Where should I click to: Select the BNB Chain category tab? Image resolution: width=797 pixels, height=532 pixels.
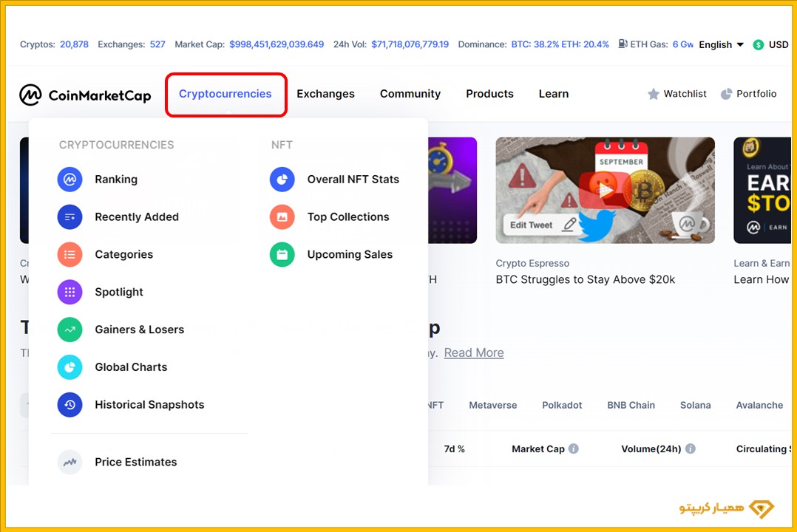pos(631,406)
